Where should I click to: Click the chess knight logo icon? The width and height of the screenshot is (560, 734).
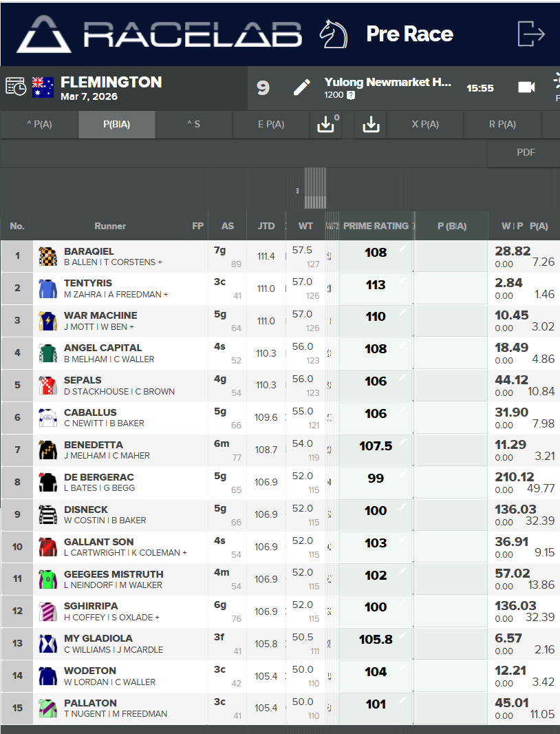tap(334, 34)
